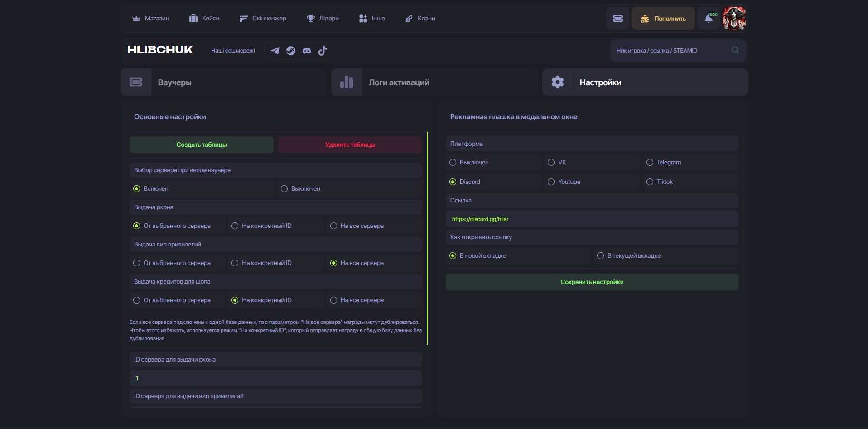Select Выключен for server choice
Image resolution: width=868 pixels, height=429 pixels.
[x=350, y=188]
